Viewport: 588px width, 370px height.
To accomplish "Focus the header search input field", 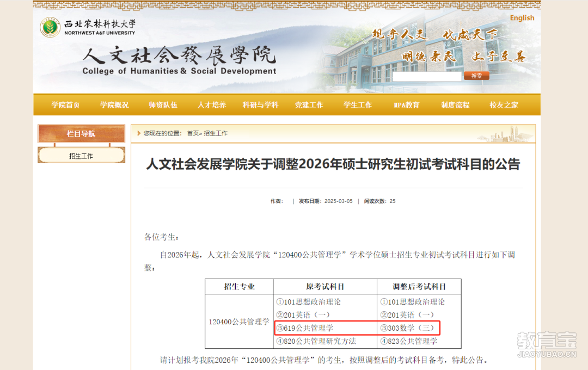I will 427,76.
